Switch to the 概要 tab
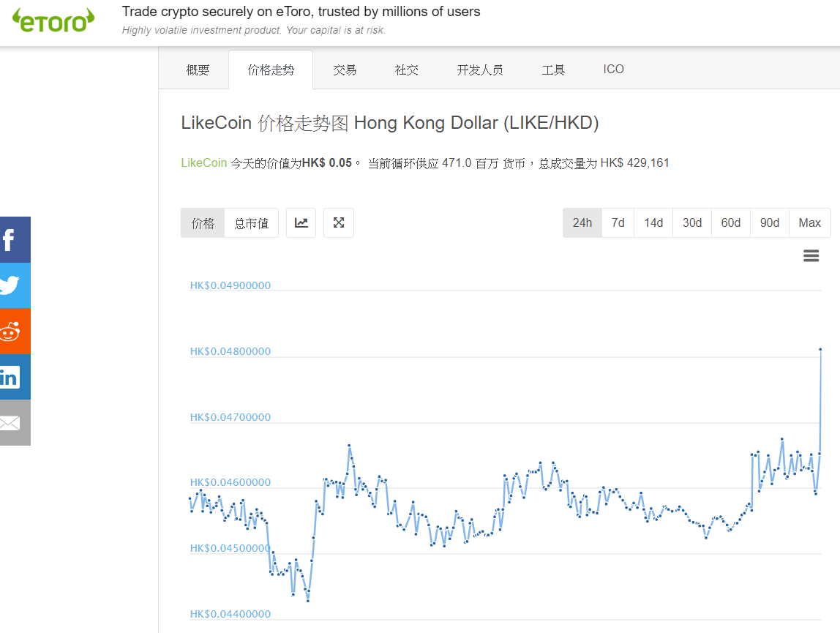Viewport: 840px width, 633px height. (x=198, y=70)
